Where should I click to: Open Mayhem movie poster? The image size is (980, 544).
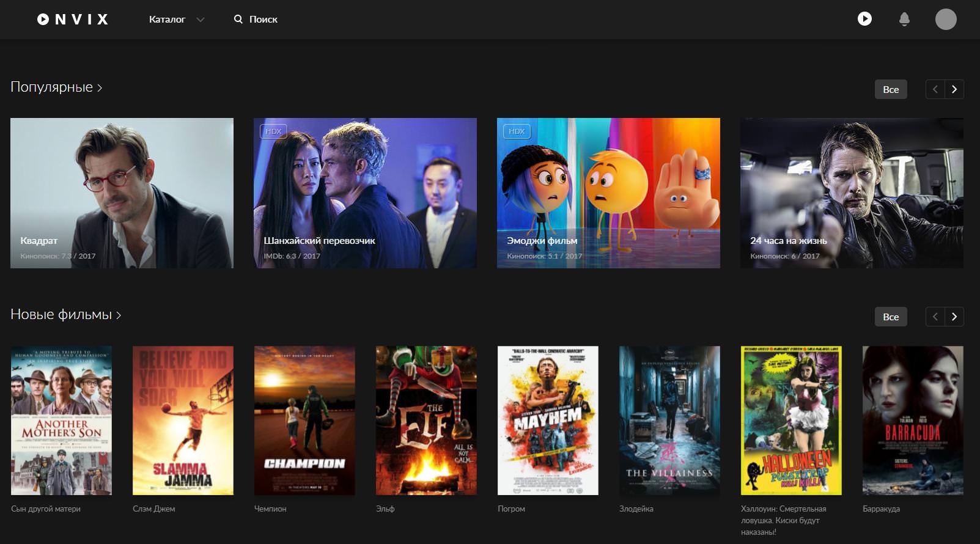pyautogui.click(x=548, y=421)
